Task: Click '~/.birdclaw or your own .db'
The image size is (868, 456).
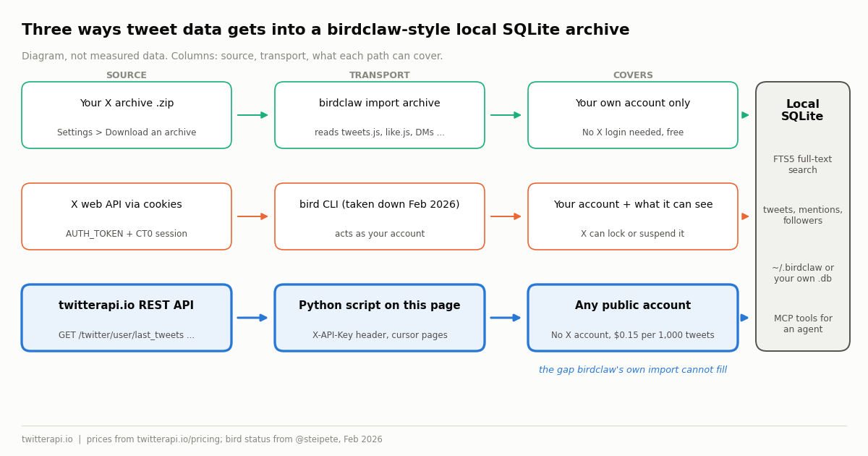Action: pyautogui.click(x=803, y=274)
